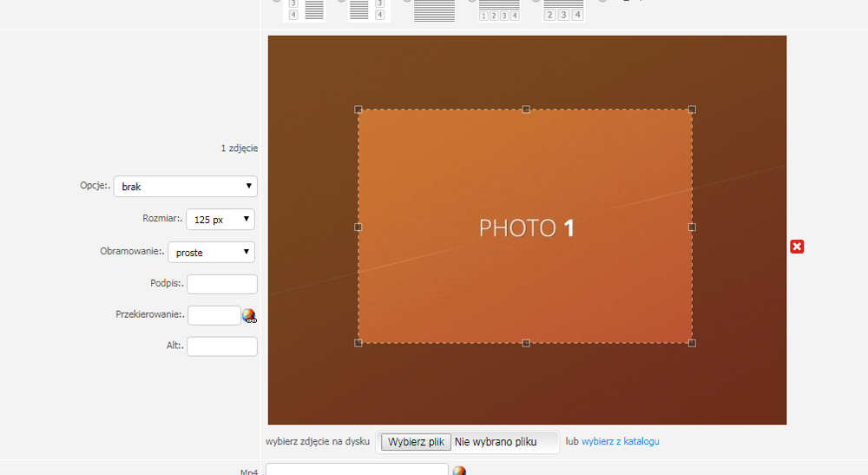Click left-middle crop handle of selection

click(x=358, y=227)
